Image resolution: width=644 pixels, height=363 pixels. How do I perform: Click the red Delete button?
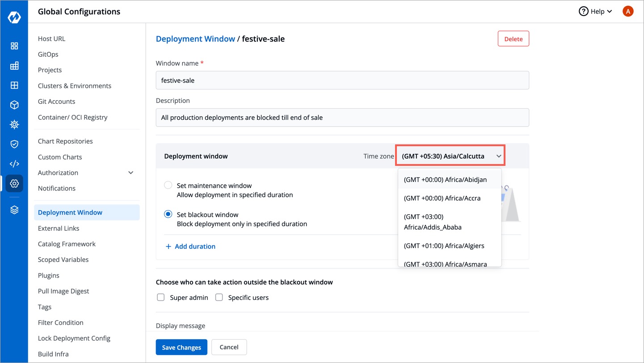point(513,39)
